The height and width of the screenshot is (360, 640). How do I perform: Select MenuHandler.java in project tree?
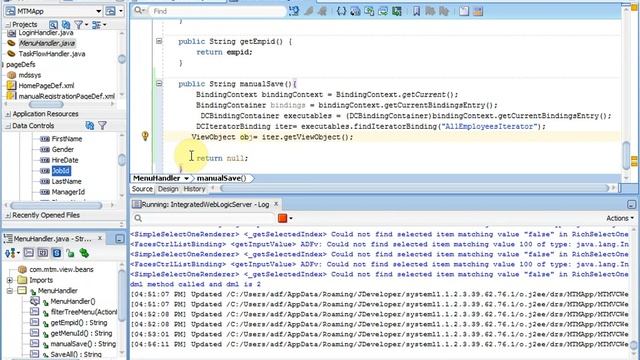[47, 43]
